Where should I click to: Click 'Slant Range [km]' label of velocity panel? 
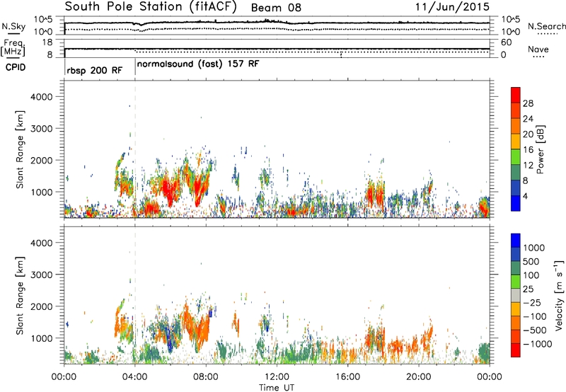tap(20, 296)
